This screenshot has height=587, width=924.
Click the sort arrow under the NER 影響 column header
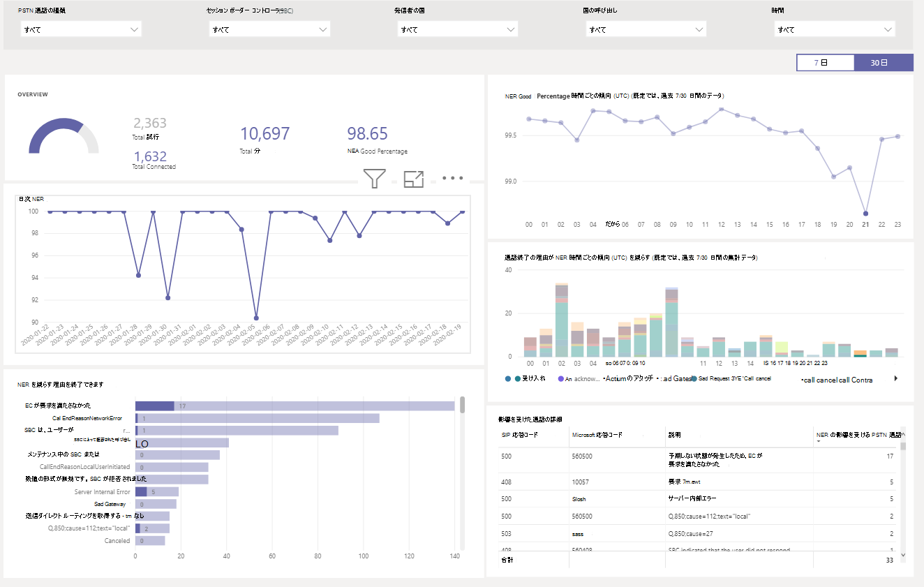819,442
